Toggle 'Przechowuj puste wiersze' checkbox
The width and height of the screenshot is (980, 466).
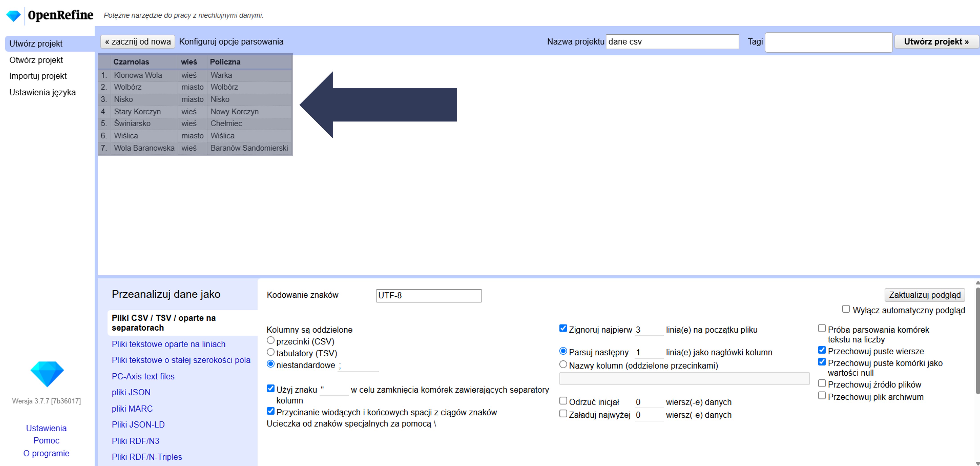pos(822,350)
